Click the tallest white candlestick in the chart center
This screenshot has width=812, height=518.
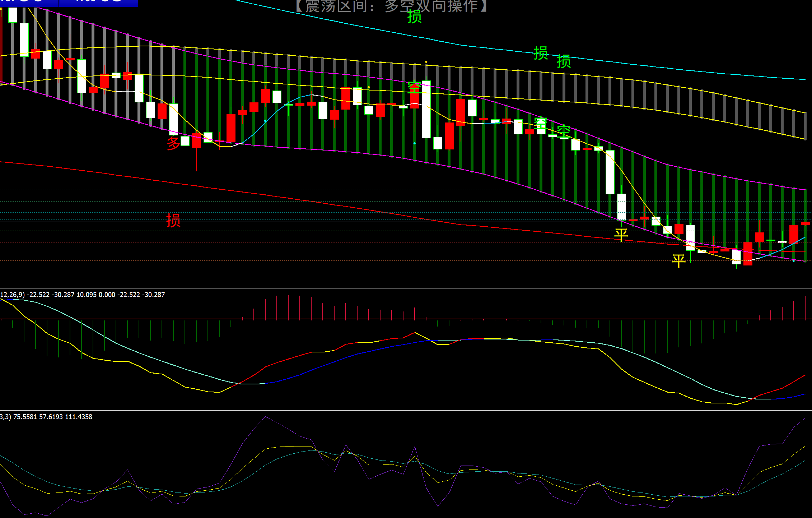(426, 110)
